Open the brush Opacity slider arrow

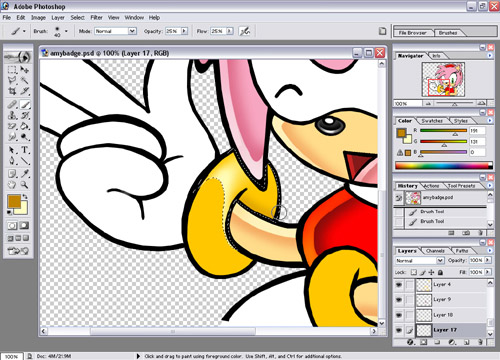184,31
